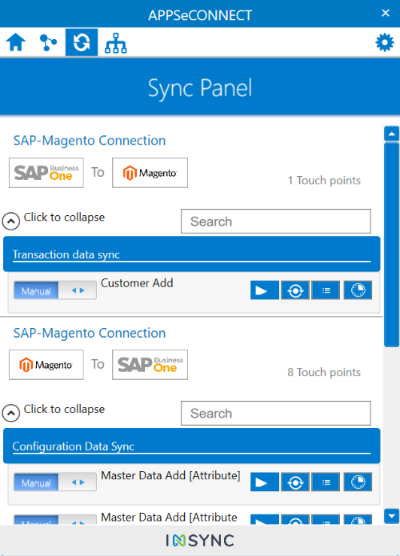
Task: Click the complete Master Data Add [Attribute] label
Action: (x=171, y=476)
